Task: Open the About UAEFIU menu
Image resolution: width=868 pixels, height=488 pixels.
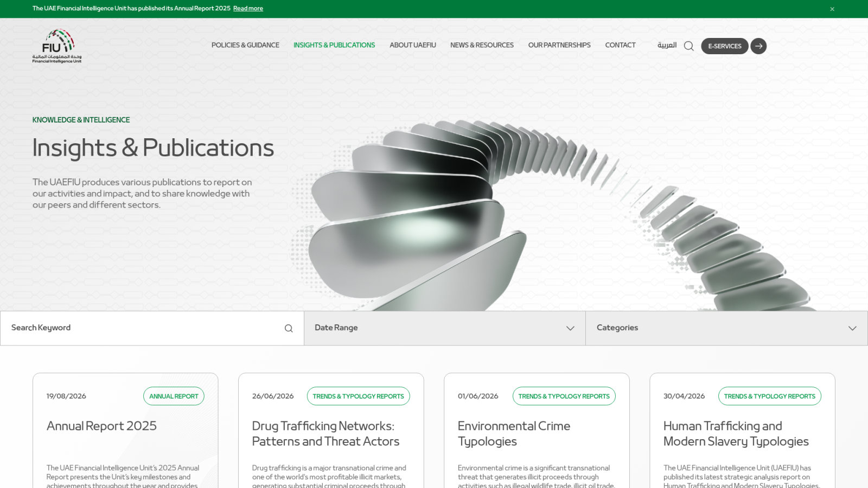Action: tap(413, 46)
